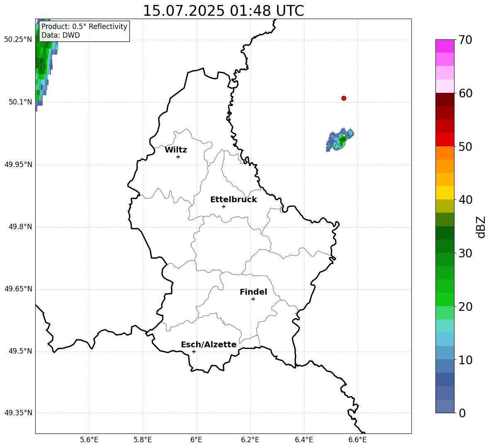
Task: Click the Wiltz station label
Action: click(x=176, y=150)
